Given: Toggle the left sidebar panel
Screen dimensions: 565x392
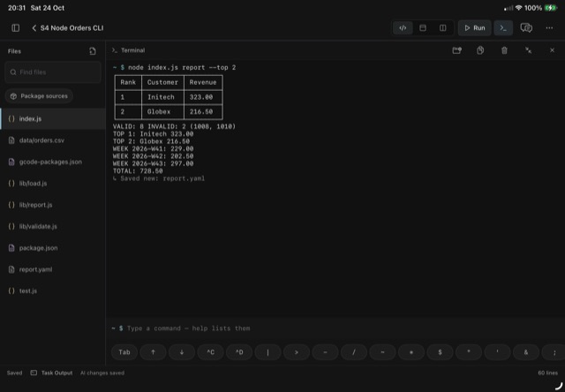Looking at the screenshot, I should coord(16,28).
